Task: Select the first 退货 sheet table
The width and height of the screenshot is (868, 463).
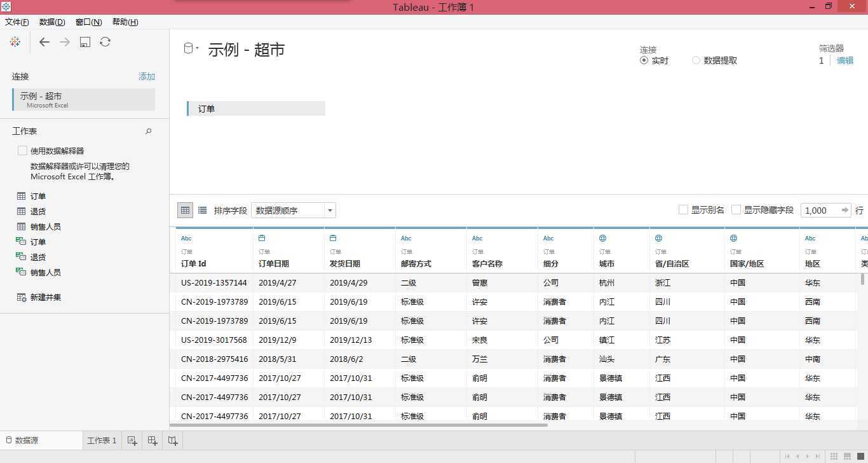Action: 32,212
